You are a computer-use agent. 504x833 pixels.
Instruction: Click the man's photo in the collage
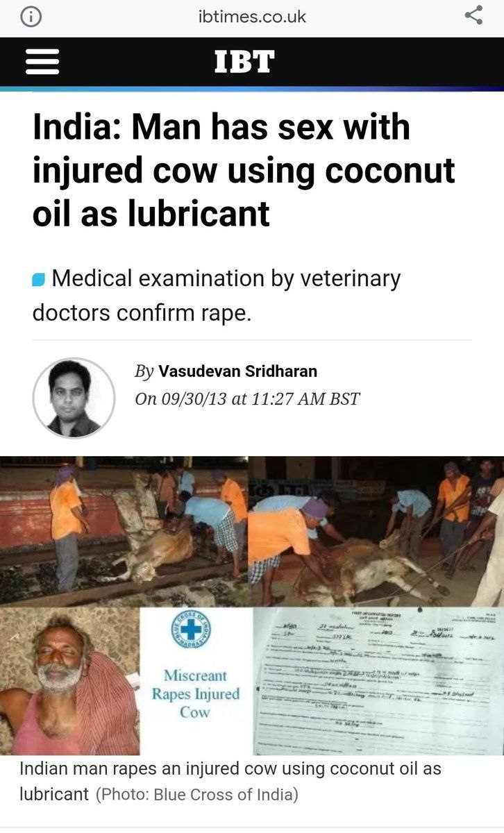pos(69,681)
